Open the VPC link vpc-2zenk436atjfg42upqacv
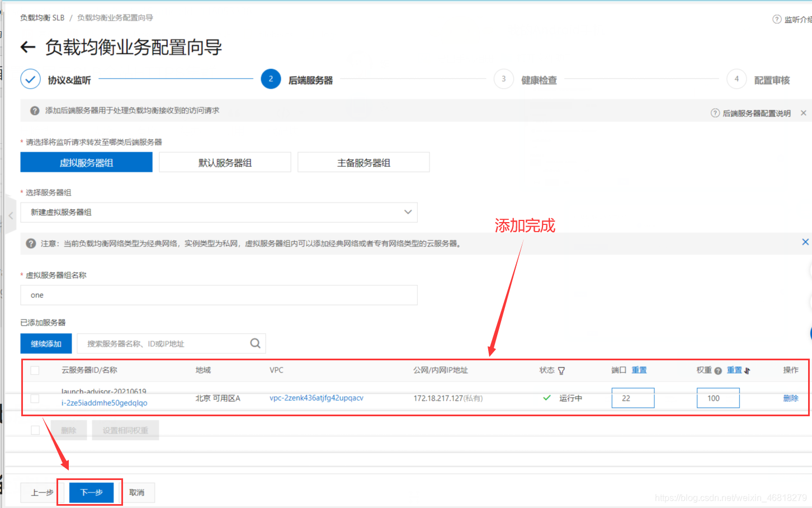812x508 pixels. [x=317, y=398]
